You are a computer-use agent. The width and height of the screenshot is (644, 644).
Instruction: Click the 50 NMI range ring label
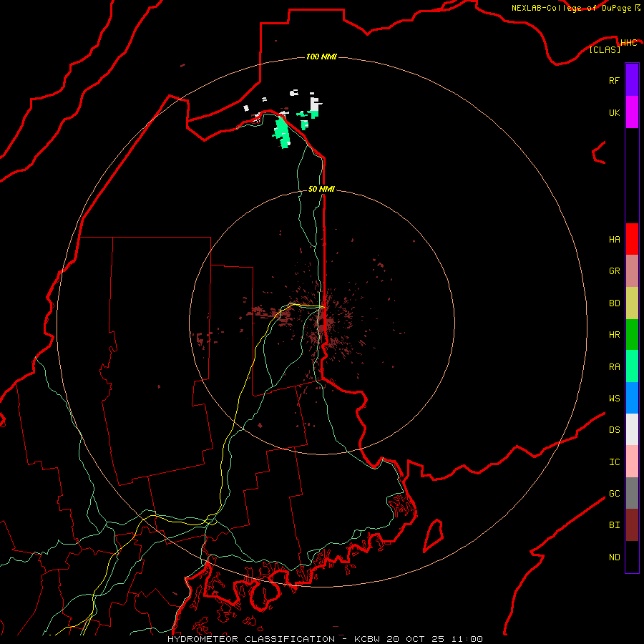pyautogui.click(x=321, y=189)
